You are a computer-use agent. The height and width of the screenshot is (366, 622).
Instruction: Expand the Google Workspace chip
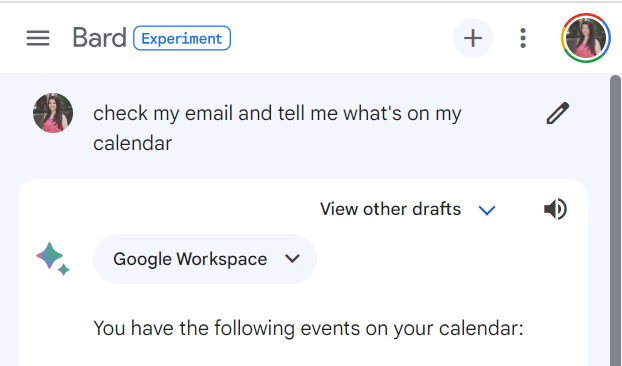(x=205, y=259)
